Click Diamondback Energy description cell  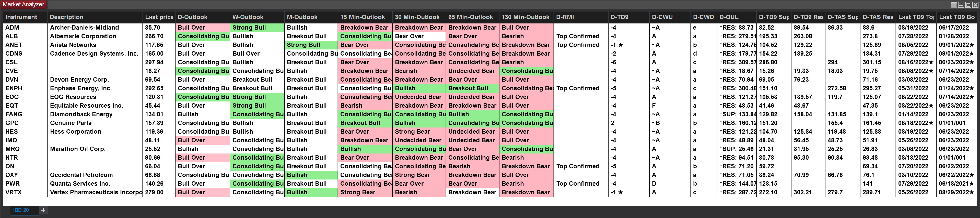coord(95,114)
